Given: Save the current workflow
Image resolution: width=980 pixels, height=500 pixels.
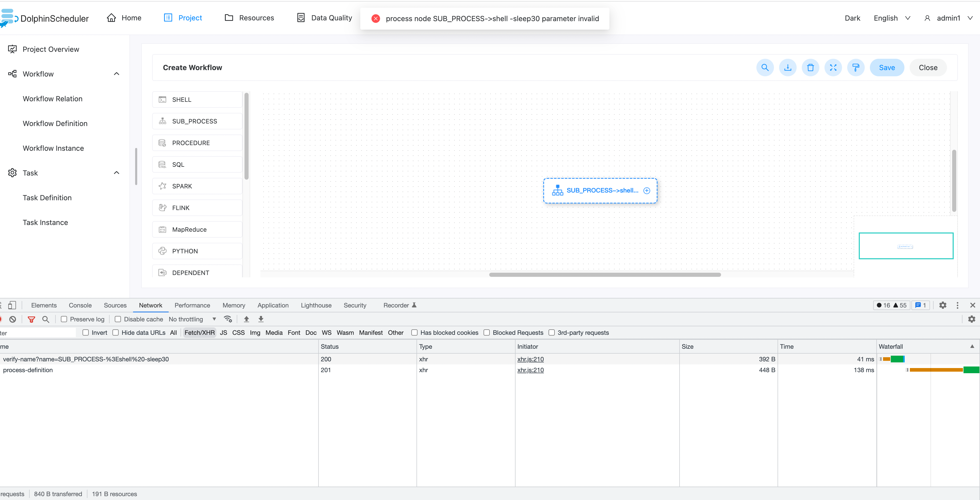Looking at the screenshot, I should [x=887, y=67].
